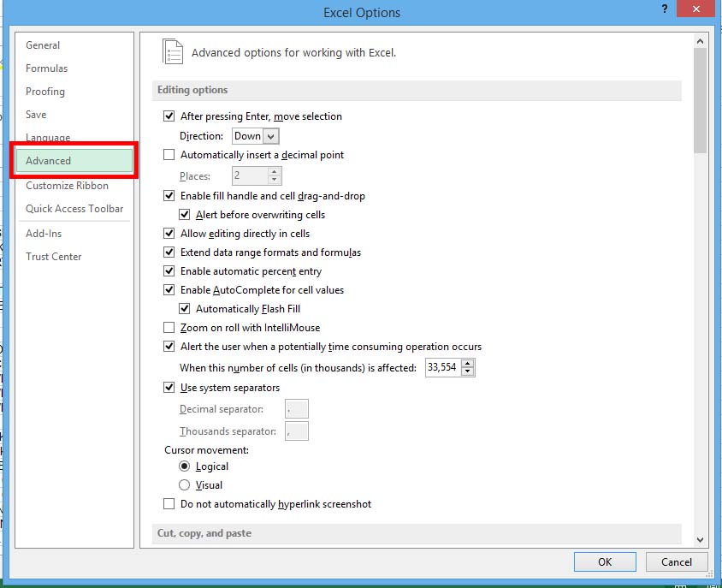
Task: Toggle 'Zoom on roll with IntelliMouse'
Action: click(x=169, y=327)
